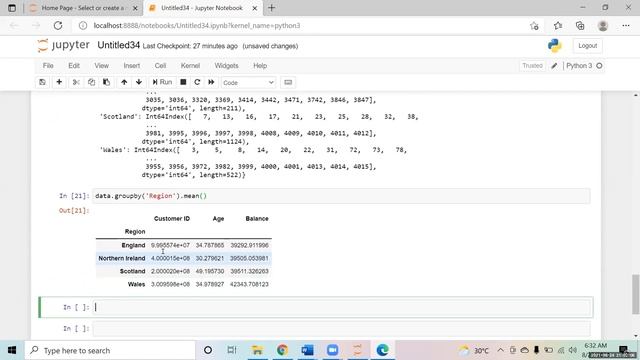Open the File menu
The width and height of the screenshot is (640, 360).
[x=48, y=66]
